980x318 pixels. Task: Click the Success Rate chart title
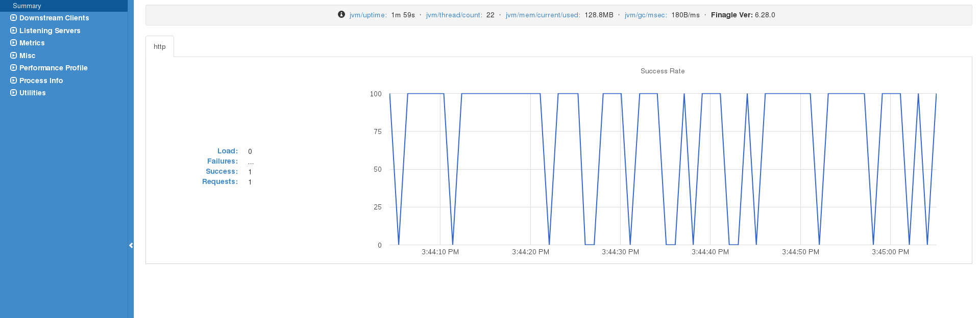tap(663, 71)
